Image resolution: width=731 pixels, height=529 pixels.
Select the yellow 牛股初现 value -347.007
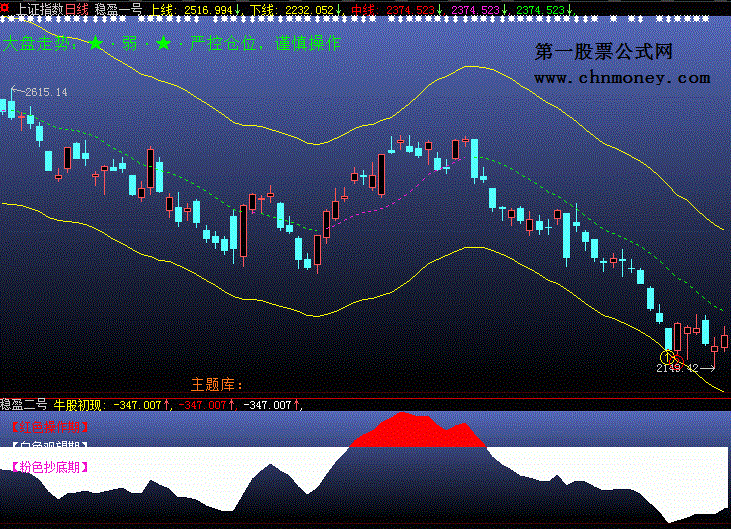pyautogui.click(x=138, y=405)
